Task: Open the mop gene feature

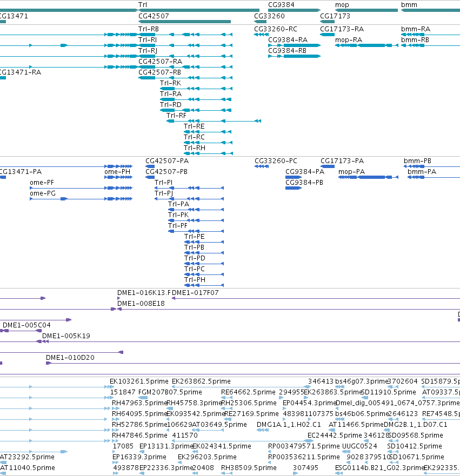Action: point(366,10)
